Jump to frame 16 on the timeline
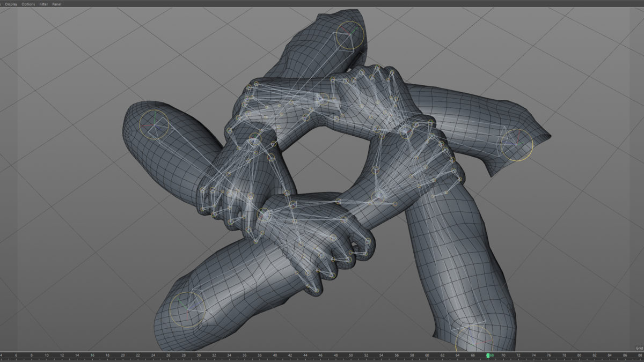644x362 pixels. point(92,356)
